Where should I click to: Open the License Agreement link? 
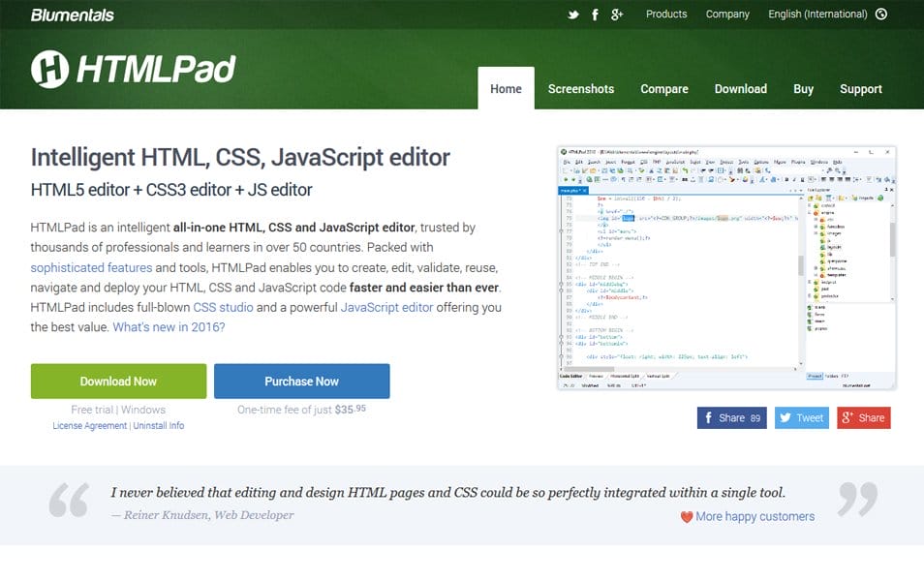pos(89,425)
